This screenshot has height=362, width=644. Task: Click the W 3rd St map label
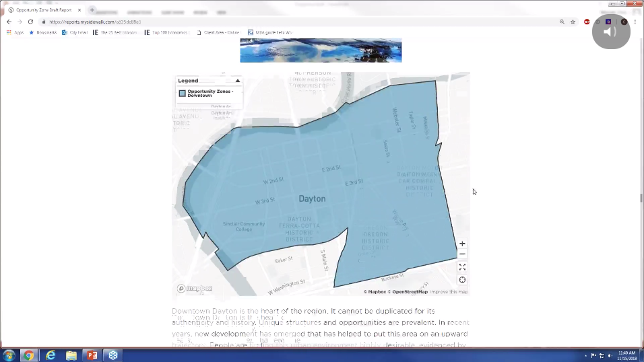point(265,201)
